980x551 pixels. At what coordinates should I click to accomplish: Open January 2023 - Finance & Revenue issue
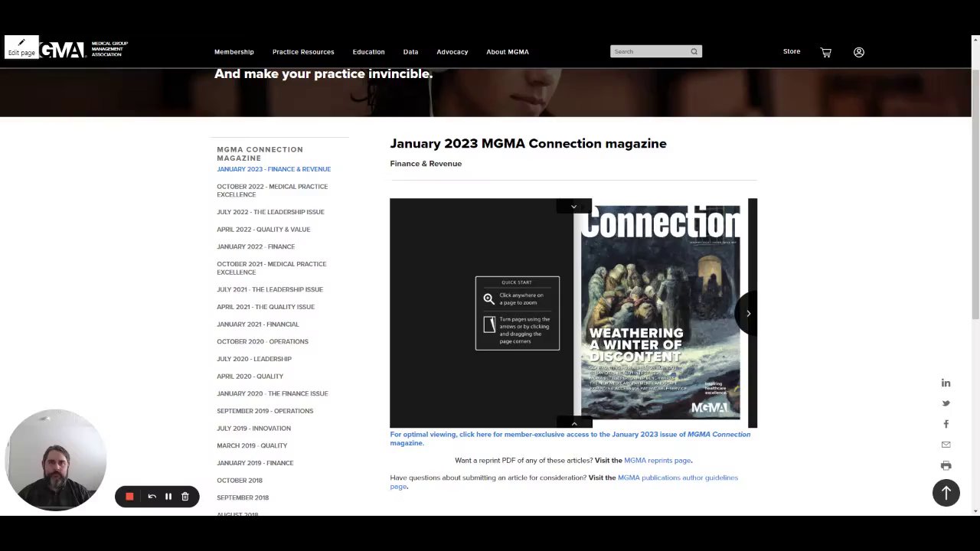click(273, 169)
